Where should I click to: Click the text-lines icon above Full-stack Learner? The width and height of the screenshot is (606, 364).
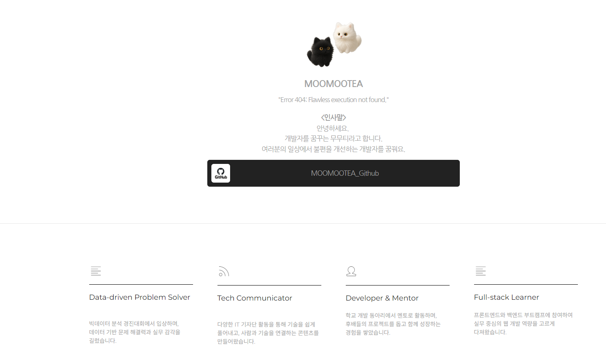[481, 271]
